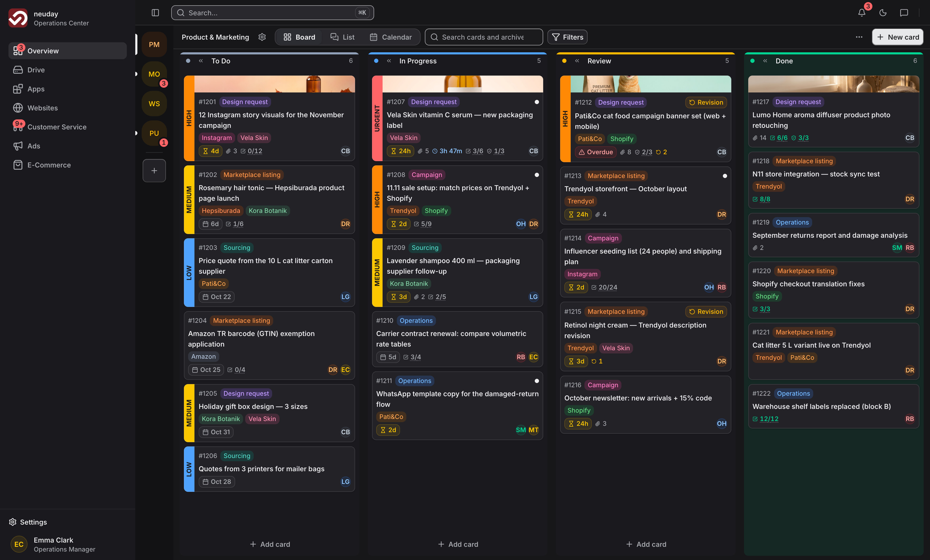Add a new workspace with the plus button
The width and height of the screenshot is (930, 560).
pos(154,171)
